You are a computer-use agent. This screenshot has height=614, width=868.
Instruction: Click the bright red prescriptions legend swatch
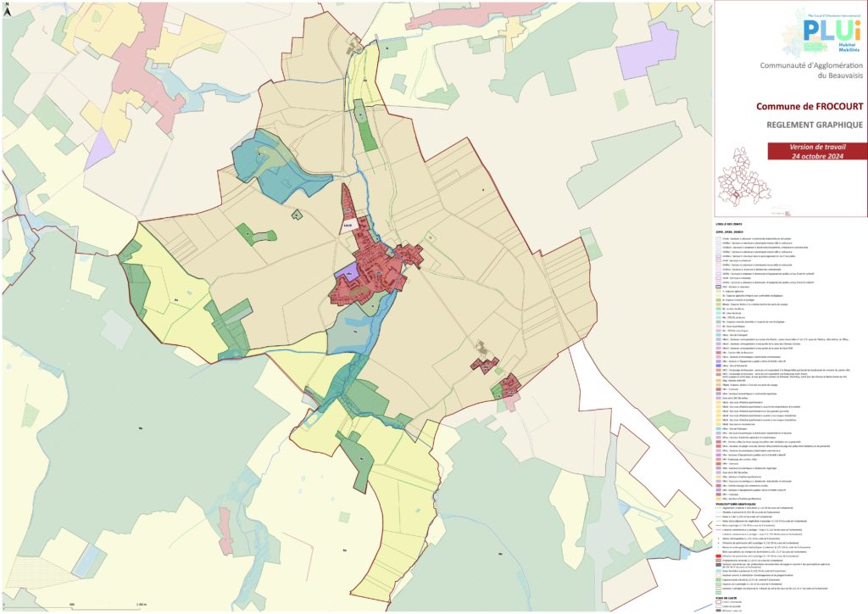718,555
